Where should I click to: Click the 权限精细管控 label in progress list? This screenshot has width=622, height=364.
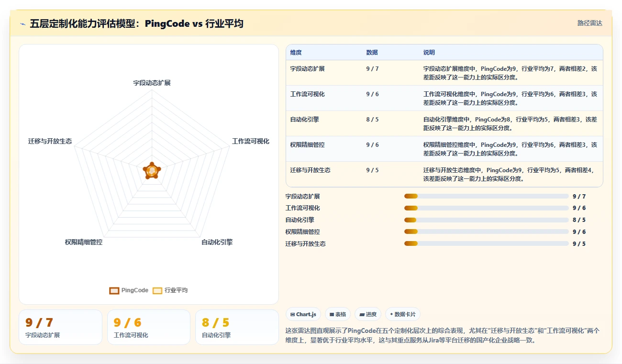[303, 232]
